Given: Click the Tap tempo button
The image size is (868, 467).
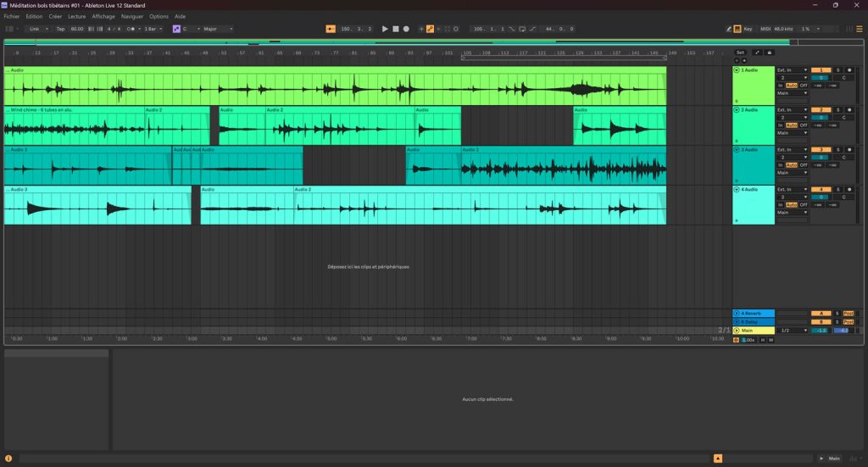Looking at the screenshot, I should pyautogui.click(x=60, y=29).
